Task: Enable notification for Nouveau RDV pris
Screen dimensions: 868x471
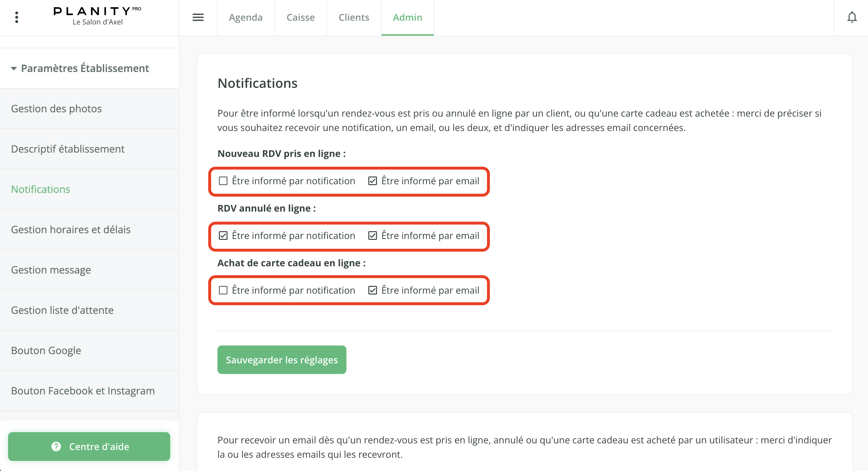Action: (223, 181)
